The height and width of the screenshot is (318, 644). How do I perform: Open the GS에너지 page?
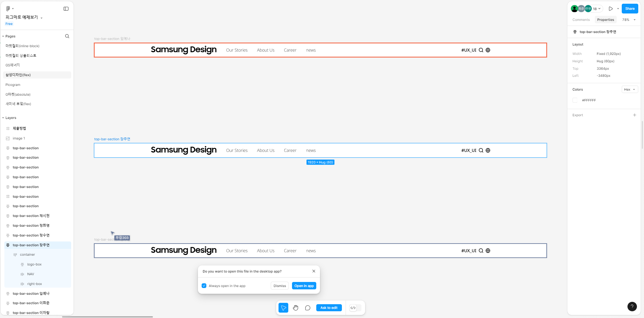(x=13, y=65)
